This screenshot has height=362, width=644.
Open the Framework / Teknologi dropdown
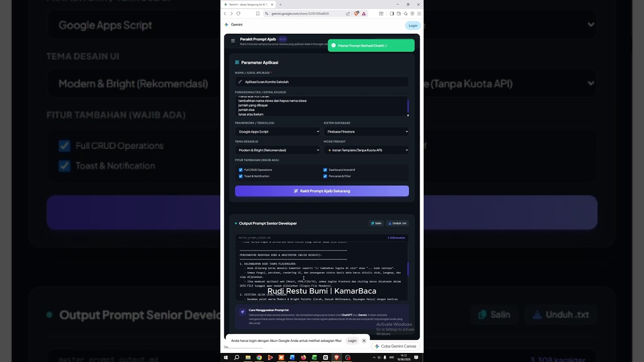point(278,132)
